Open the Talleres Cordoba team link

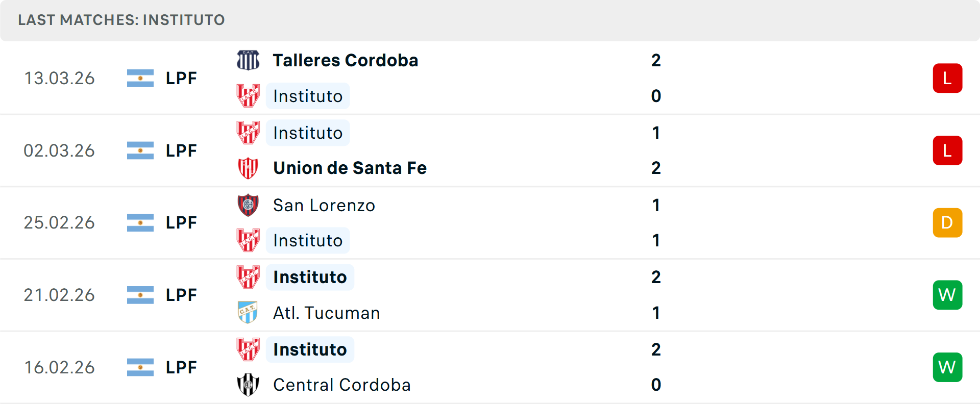tap(346, 60)
